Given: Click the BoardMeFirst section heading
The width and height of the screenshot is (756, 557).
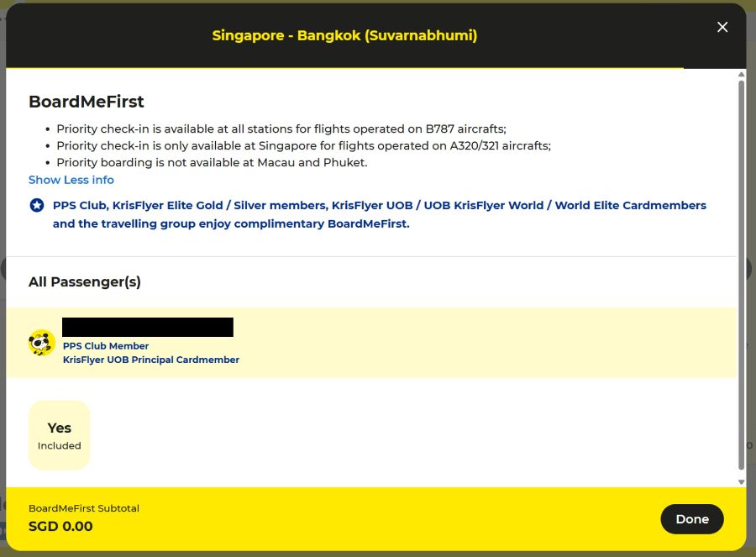Looking at the screenshot, I should pyautogui.click(x=87, y=102).
